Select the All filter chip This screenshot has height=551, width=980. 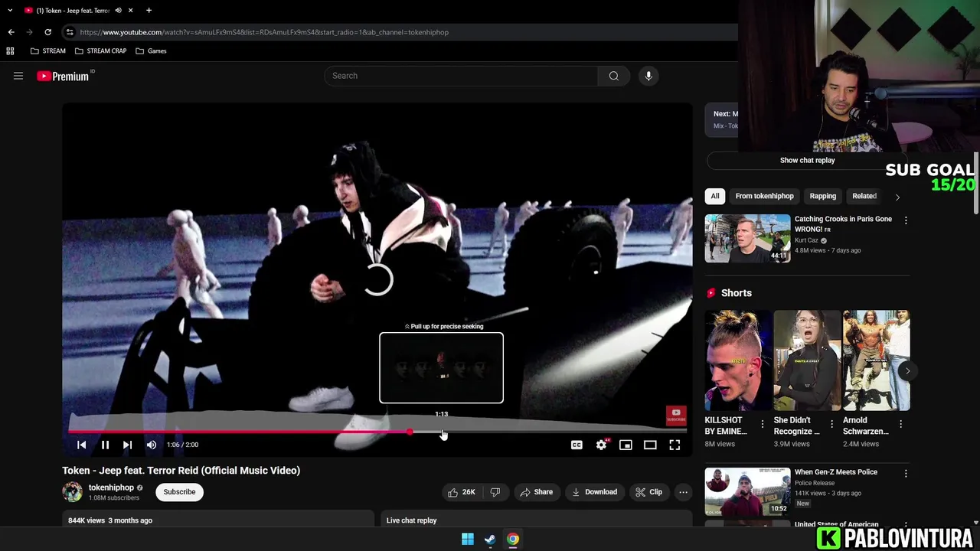[715, 196]
